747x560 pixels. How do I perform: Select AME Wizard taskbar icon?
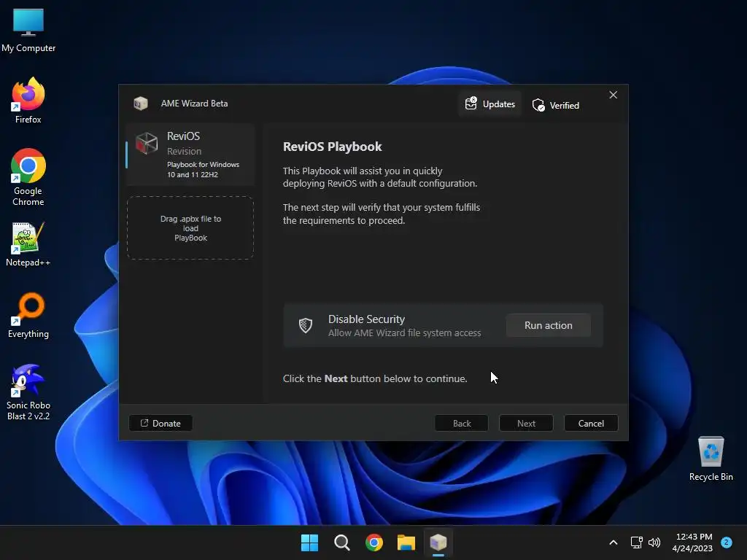[x=438, y=542]
